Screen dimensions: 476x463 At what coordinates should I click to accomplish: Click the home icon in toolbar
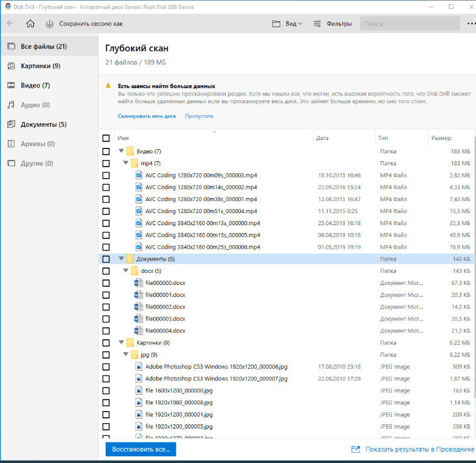click(30, 24)
